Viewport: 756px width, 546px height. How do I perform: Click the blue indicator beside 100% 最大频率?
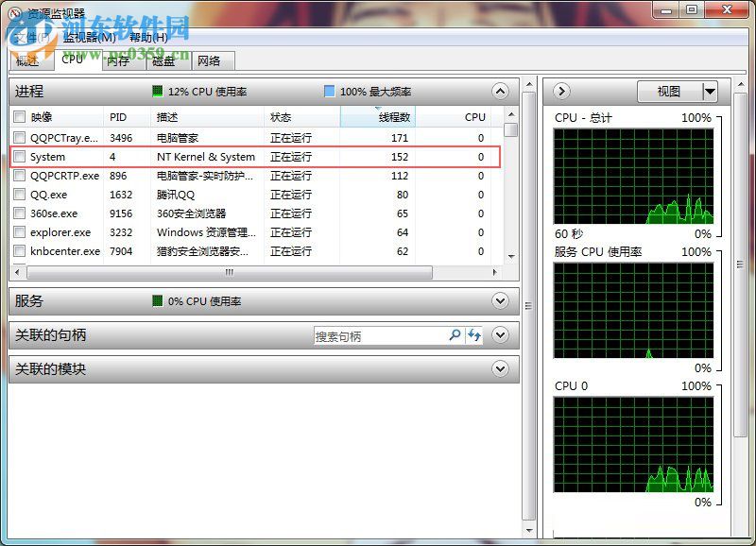coord(329,92)
